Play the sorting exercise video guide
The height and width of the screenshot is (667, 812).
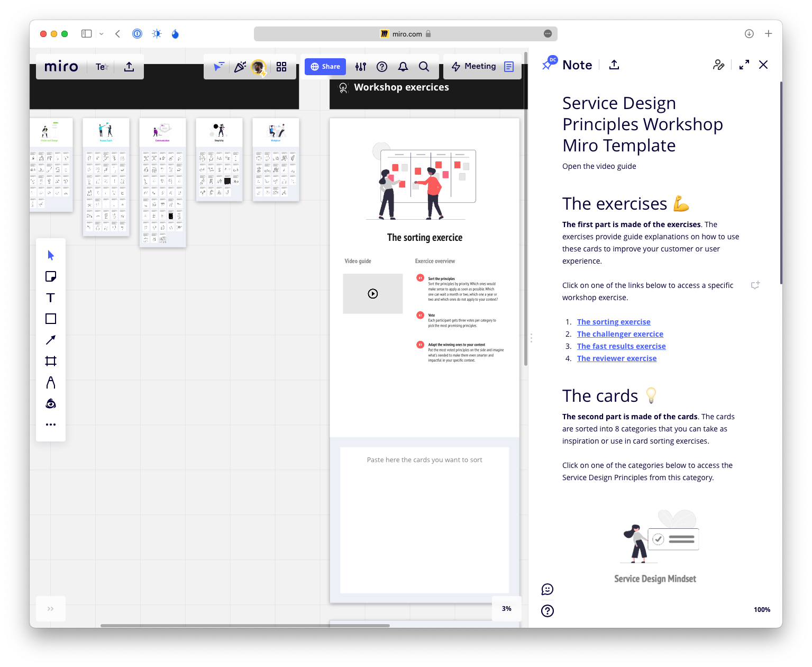[373, 294]
